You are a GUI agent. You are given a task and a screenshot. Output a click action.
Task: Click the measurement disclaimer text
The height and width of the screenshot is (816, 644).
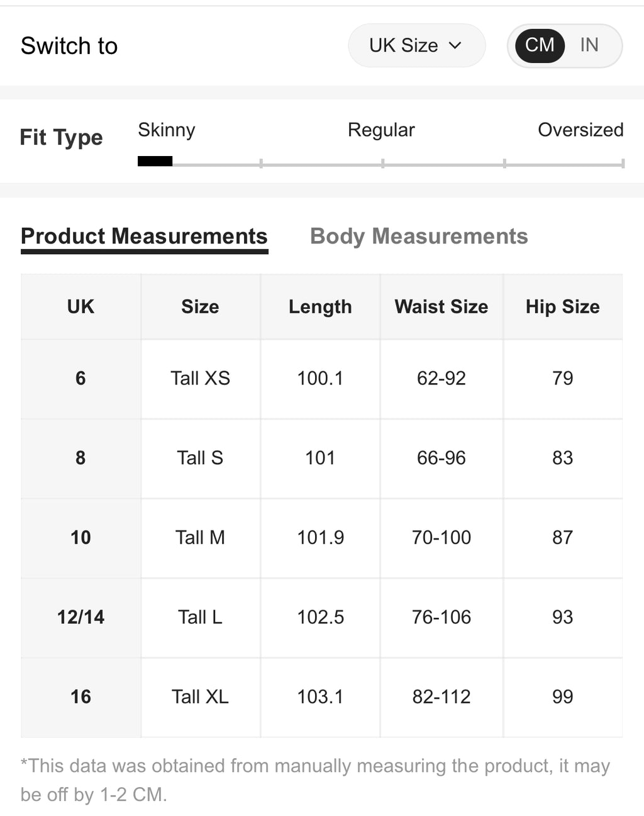click(314, 780)
